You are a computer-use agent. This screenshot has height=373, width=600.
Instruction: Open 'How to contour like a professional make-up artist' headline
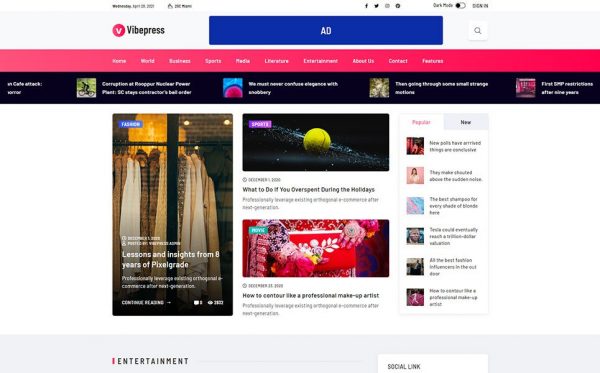(311, 295)
